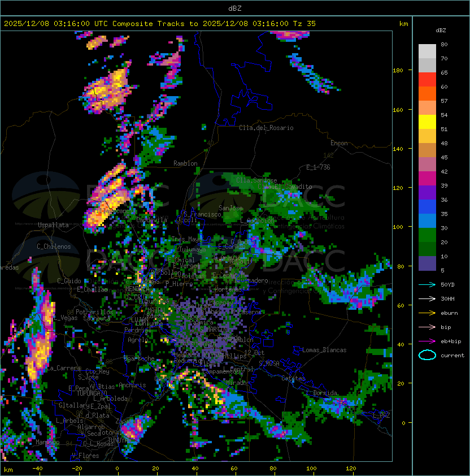Click the Encon location label

339,143
